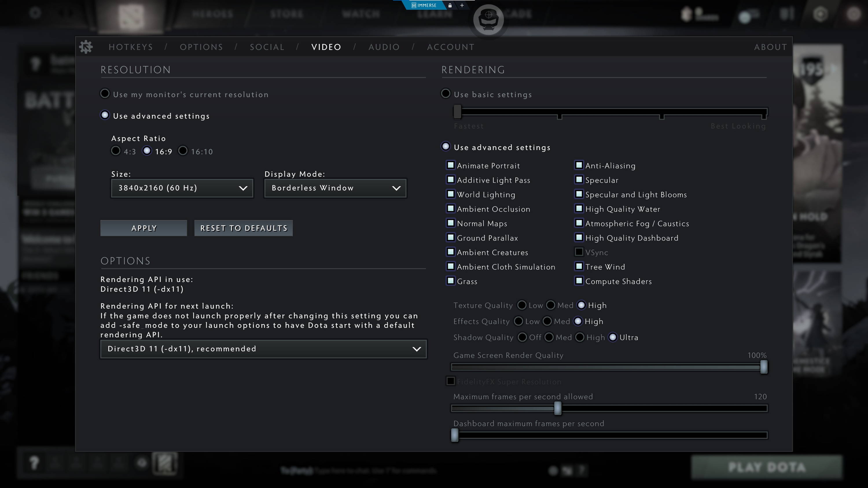Click Dashboard maximum frames per second slider handle
The image size is (868, 488).
(x=455, y=435)
